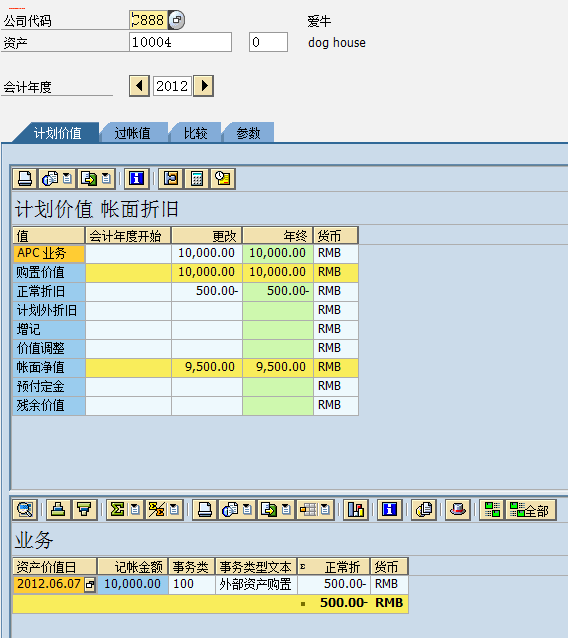
Task: Click the 全部 button in lower toolbar
Action: [x=530, y=509]
